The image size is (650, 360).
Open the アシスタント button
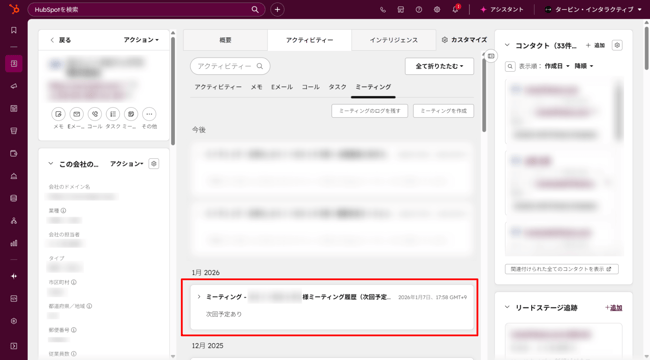pos(502,10)
